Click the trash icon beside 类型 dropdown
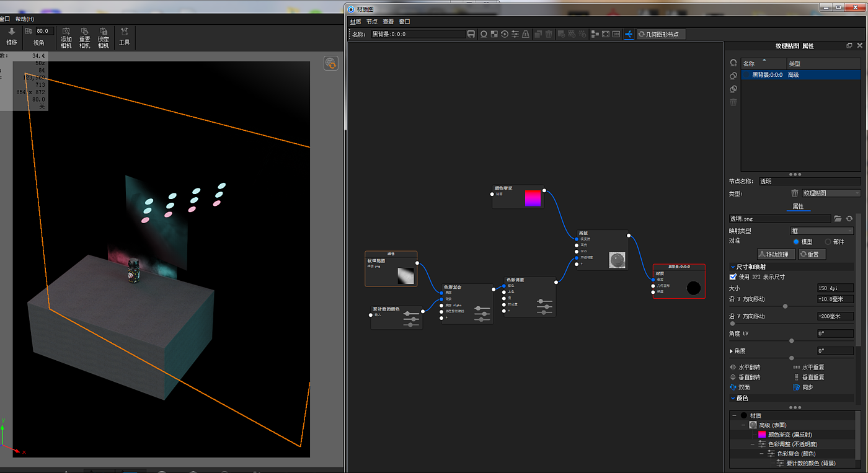Screen dimensions: 868x473 tap(795, 193)
